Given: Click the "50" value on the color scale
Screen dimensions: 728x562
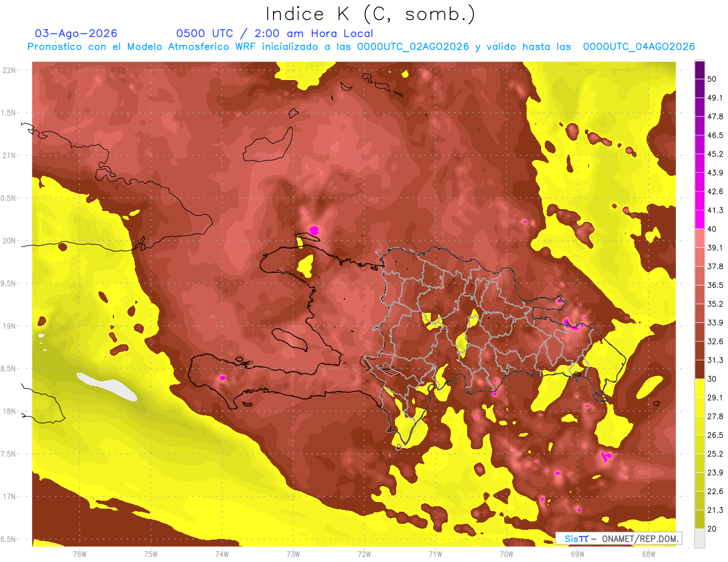Looking at the screenshot, I should pos(712,79).
